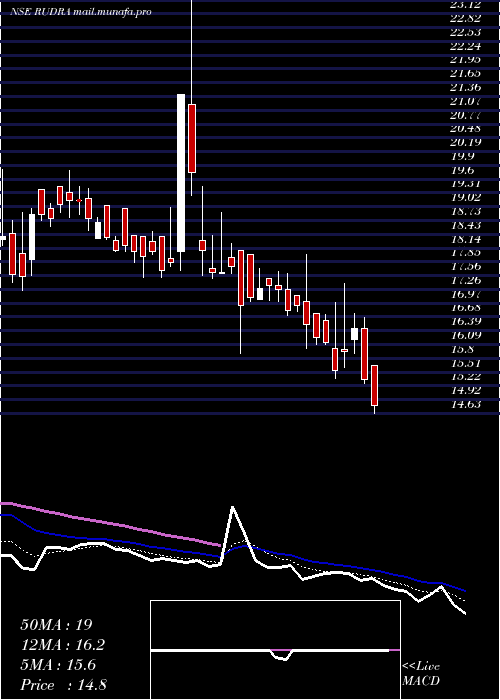
Task: Click the 17.26 price axis label
Action: point(466,280)
